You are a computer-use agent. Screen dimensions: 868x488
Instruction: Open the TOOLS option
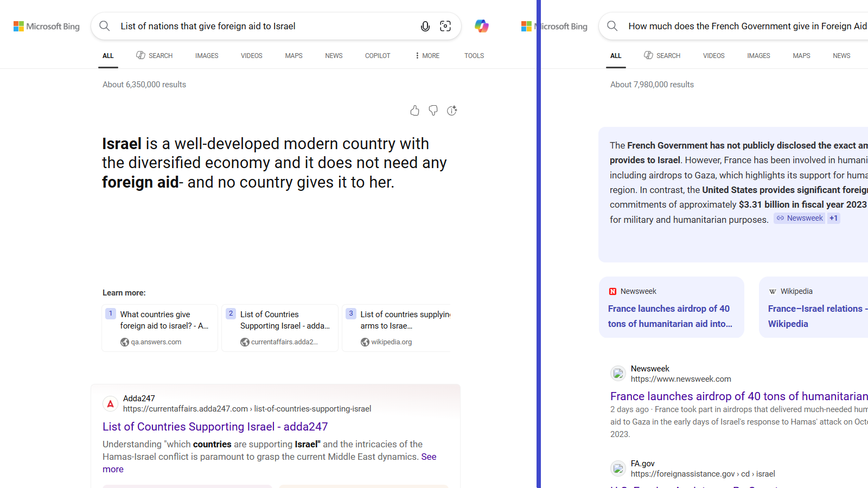[474, 56]
